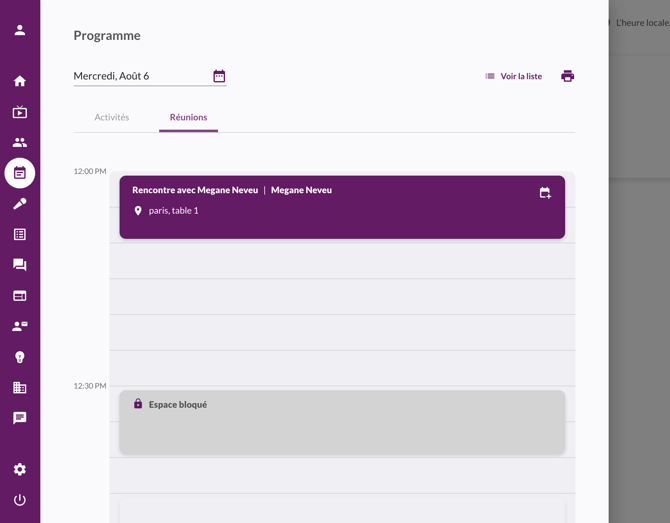Click Voir la liste link

point(513,76)
